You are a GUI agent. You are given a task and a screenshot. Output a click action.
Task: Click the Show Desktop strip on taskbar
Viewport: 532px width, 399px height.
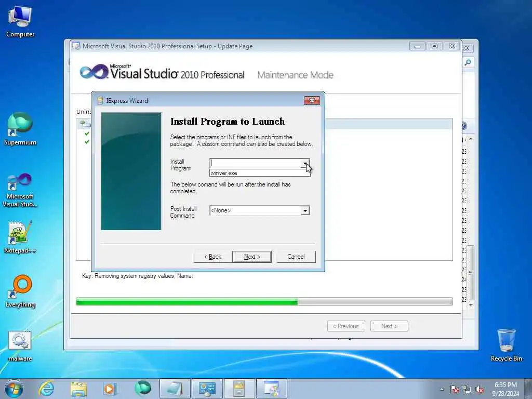528,389
